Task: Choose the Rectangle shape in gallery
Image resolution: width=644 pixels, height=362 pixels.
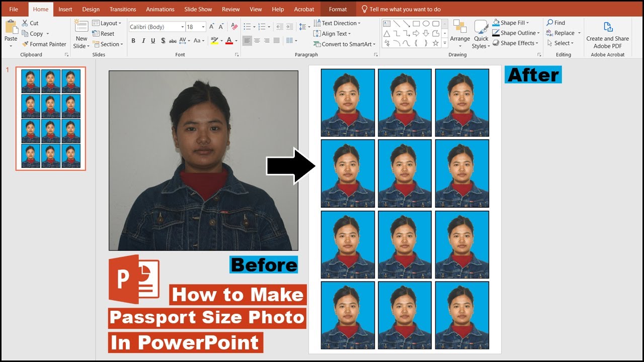Action: click(x=416, y=24)
